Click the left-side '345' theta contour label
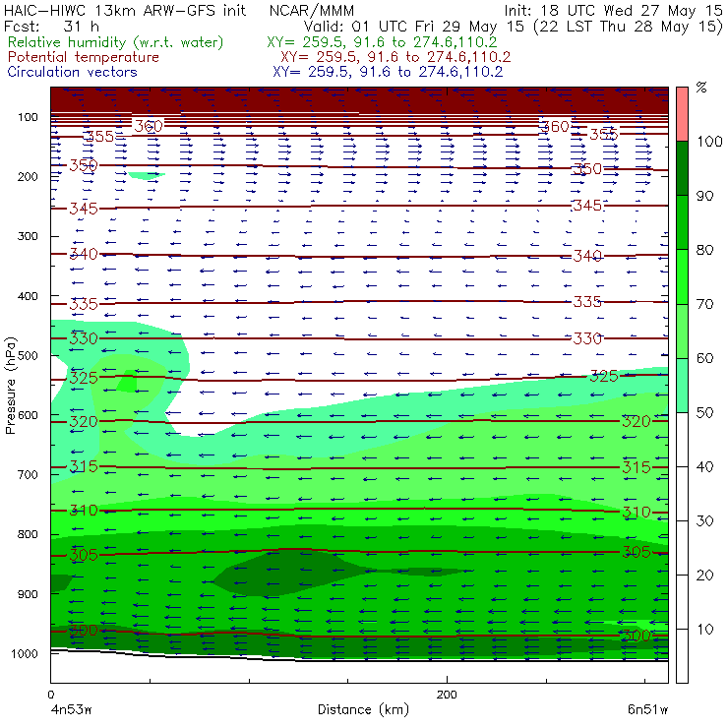Screen dimensions: 728x728 pos(84,209)
